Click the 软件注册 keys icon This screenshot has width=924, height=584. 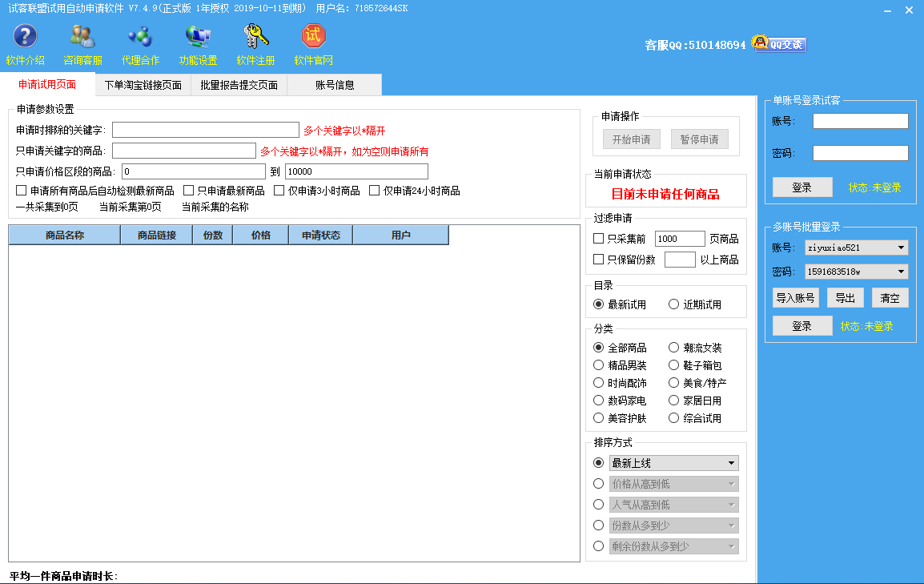(255, 37)
